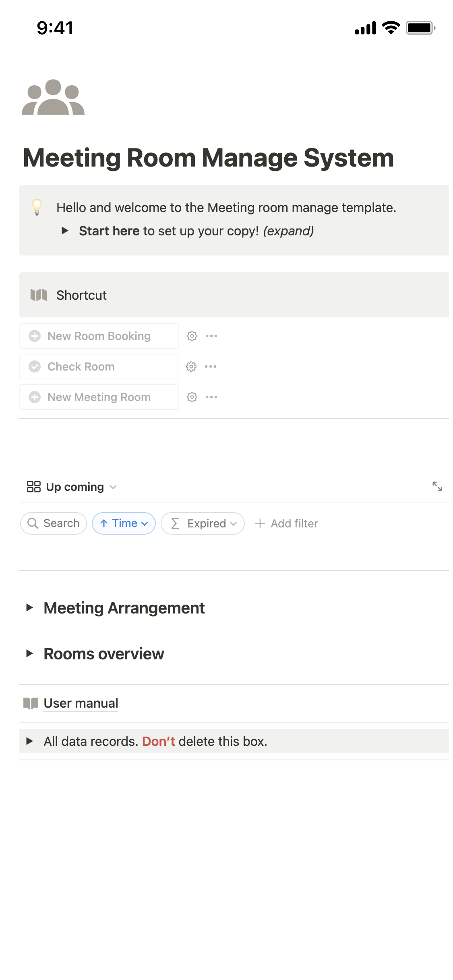453x980 pixels.
Task: Click the Check Room shortcut button
Action: (x=99, y=366)
